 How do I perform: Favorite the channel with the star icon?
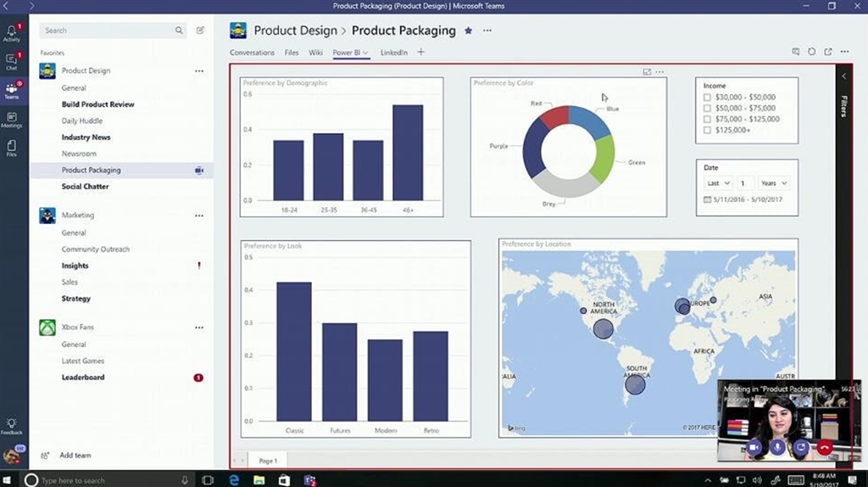468,31
